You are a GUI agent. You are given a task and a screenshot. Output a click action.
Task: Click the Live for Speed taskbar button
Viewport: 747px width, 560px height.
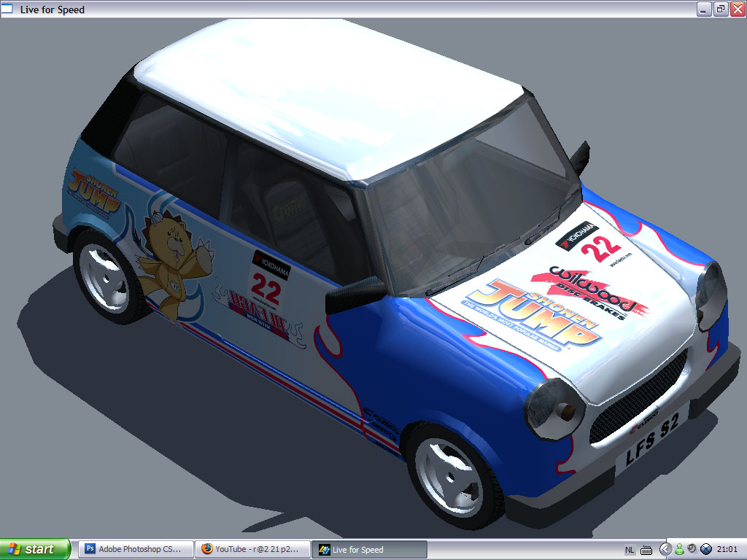368,549
